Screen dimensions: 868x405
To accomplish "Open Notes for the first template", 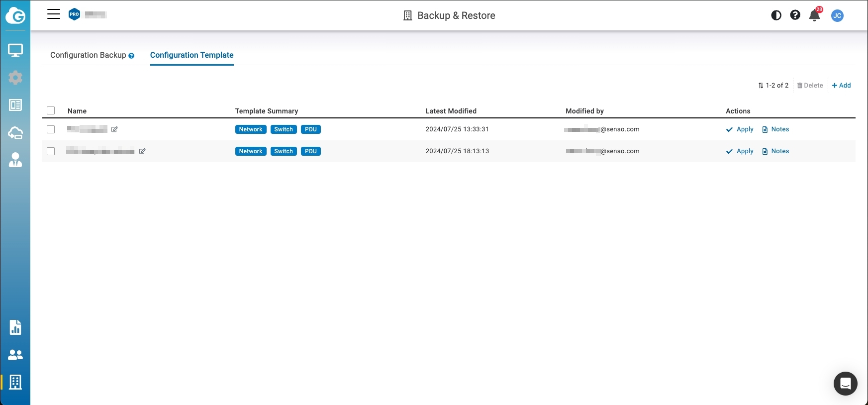I will (x=775, y=129).
